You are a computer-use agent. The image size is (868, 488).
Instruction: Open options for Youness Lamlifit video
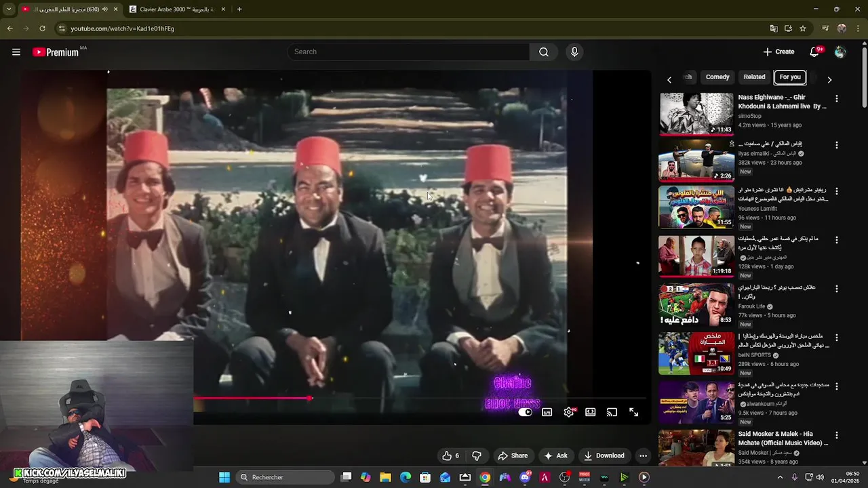[x=837, y=192]
